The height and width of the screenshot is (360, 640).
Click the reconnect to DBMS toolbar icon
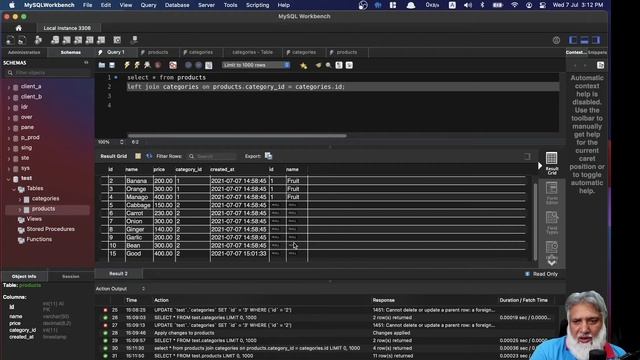tap(134, 40)
